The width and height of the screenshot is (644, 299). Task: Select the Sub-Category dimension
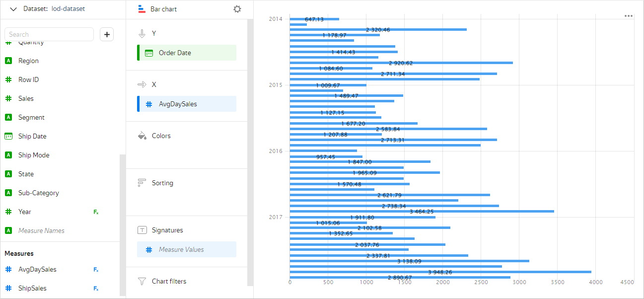pos(38,193)
